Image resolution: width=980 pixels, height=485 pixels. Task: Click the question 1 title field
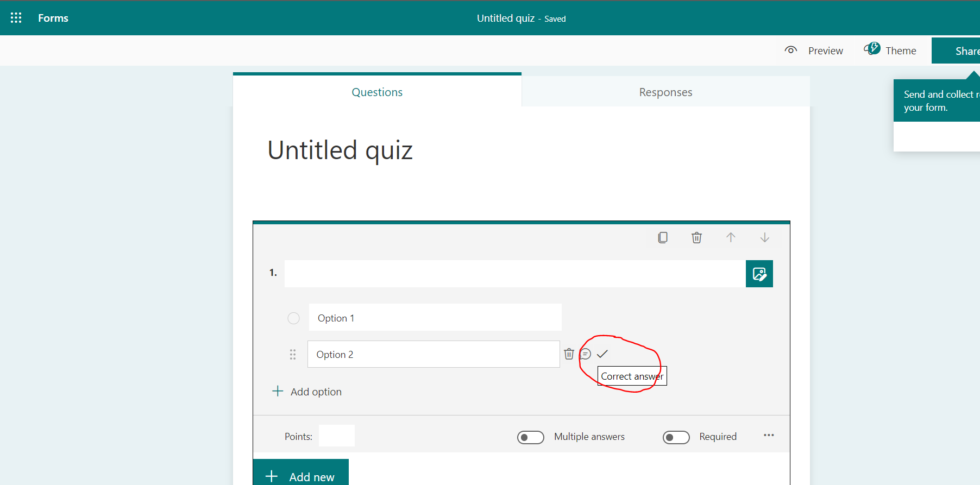(515, 274)
